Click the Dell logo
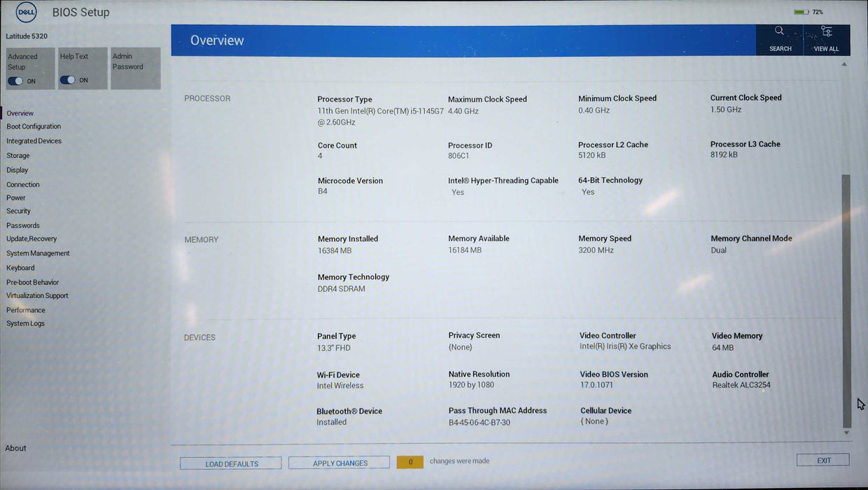 (25, 12)
